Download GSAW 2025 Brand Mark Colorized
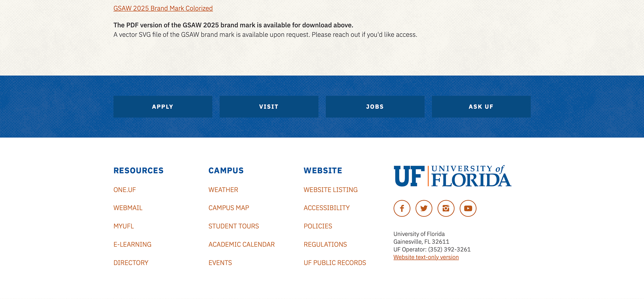The height and width of the screenshot is (299, 644). pos(163,8)
